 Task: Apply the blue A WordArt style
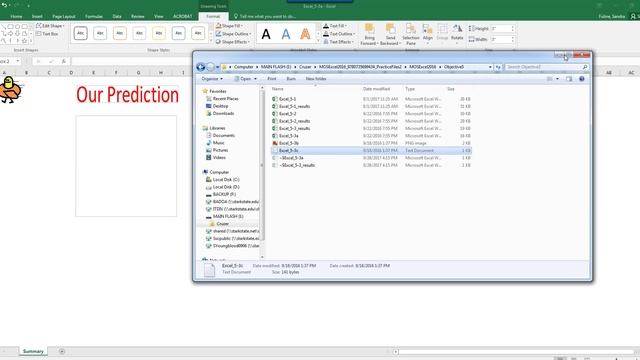[x=286, y=34]
